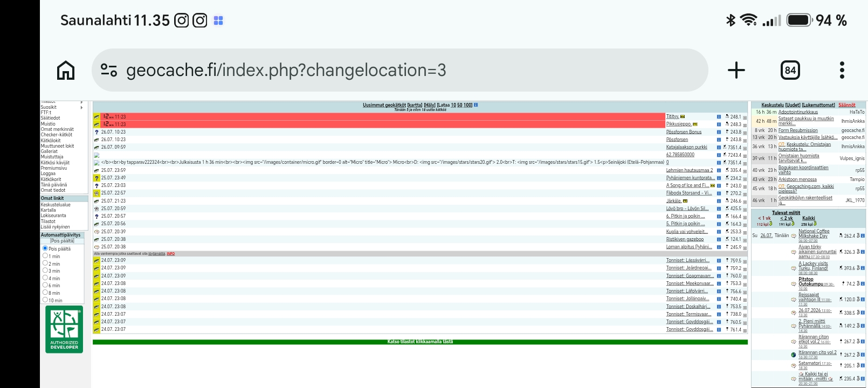Screen dimensions: 868x388
Task: Click info icon for Lehmien hautausmaa 2
Action: pos(719,170)
